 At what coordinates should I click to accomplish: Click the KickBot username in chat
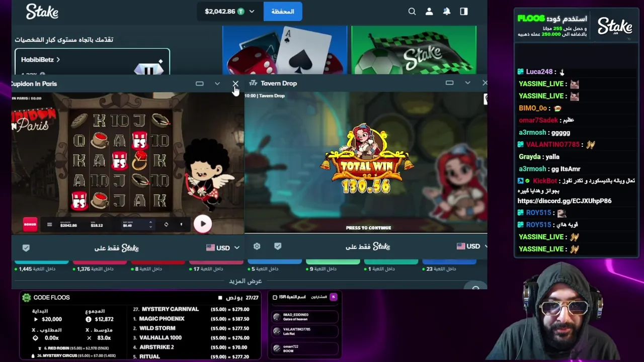click(544, 180)
